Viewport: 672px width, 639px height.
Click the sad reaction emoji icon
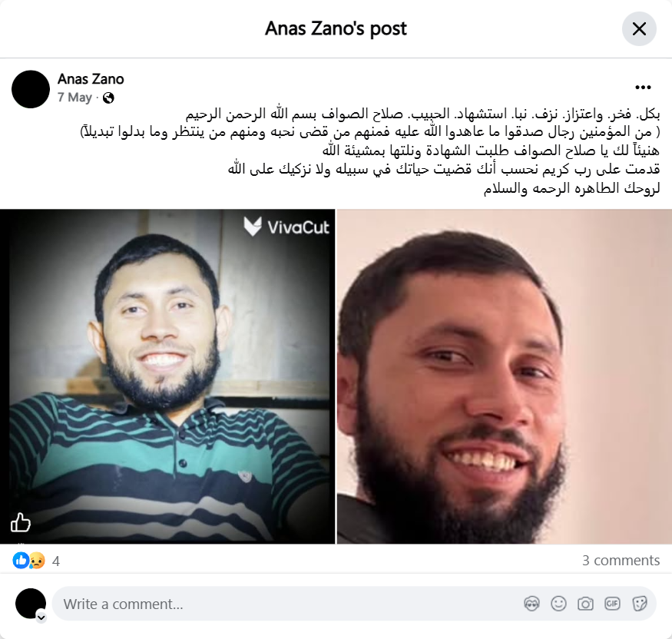pos(37,561)
